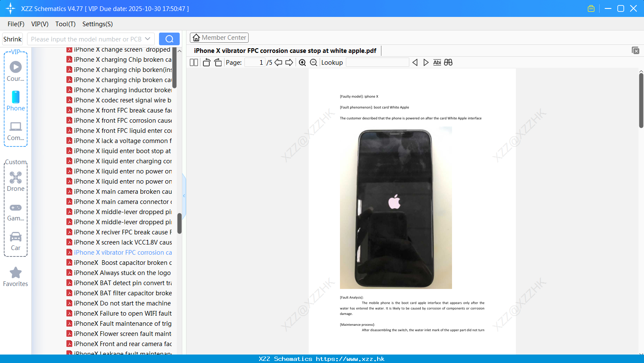Viewport: 644px width, 363px height.
Task: Open iPhone X screen lack VCC1.8V file
Action: pyautogui.click(x=119, y=242)
